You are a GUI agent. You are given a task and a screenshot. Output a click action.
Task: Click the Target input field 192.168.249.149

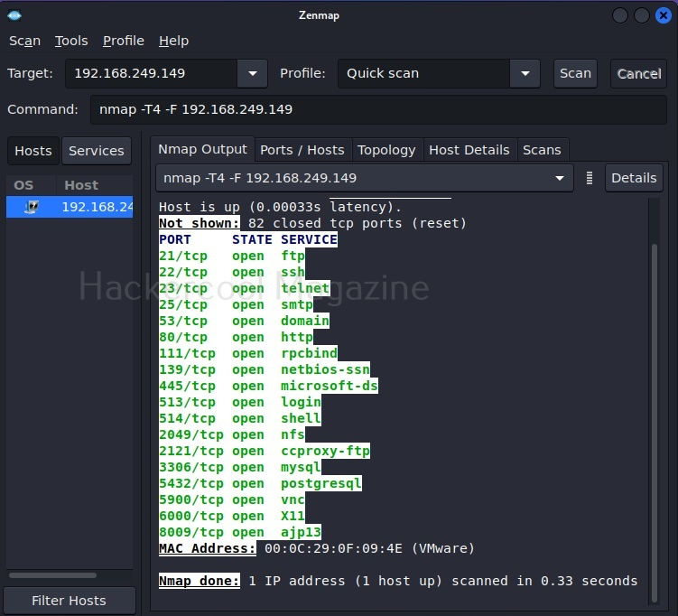point(152,73)
